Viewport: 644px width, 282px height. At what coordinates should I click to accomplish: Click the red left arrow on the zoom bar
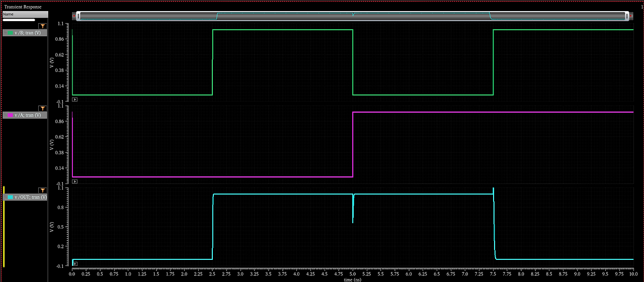(x=74, y=16)
